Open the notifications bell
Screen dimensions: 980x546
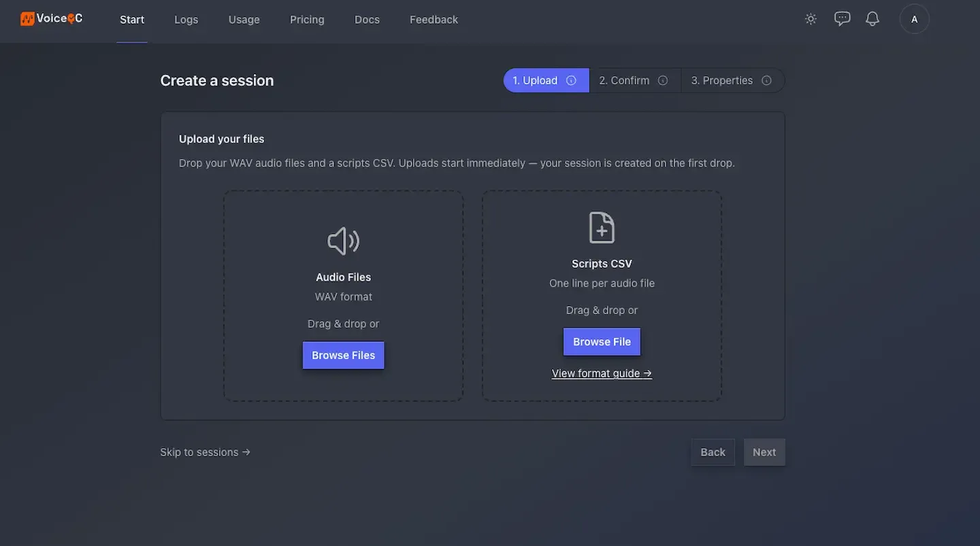(872, 19)
